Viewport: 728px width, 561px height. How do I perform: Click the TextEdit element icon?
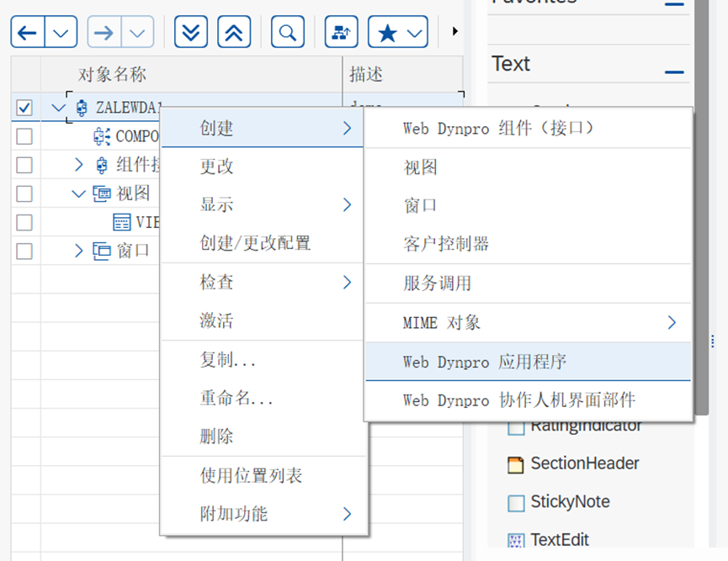(515, 541)
